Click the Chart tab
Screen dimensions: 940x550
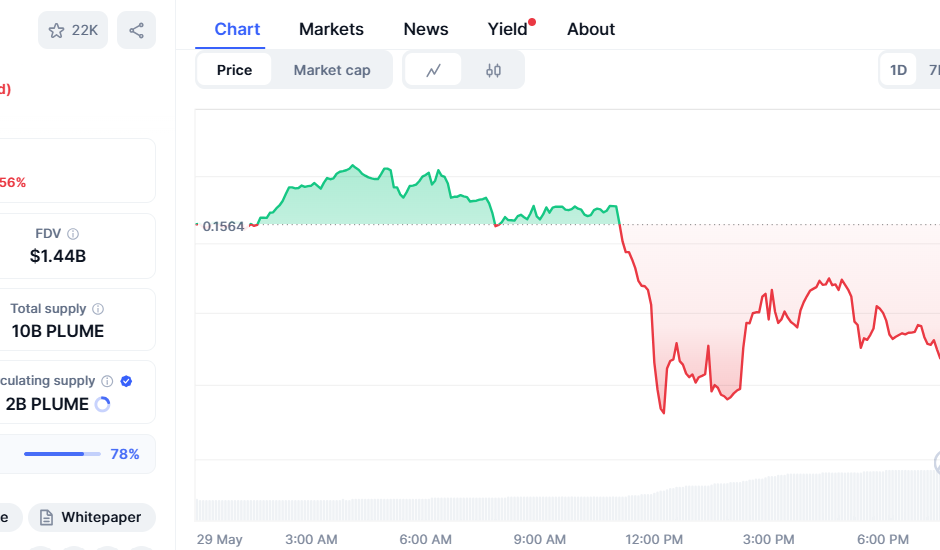click(x=237, y=29)
